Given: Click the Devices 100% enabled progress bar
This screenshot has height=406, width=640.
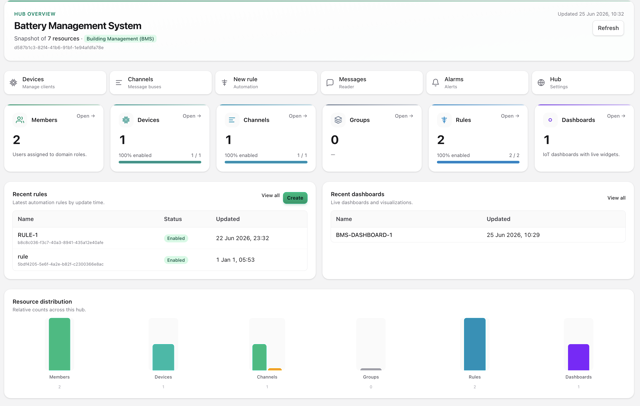Looking at the screenshot, I should pos(160,162).
